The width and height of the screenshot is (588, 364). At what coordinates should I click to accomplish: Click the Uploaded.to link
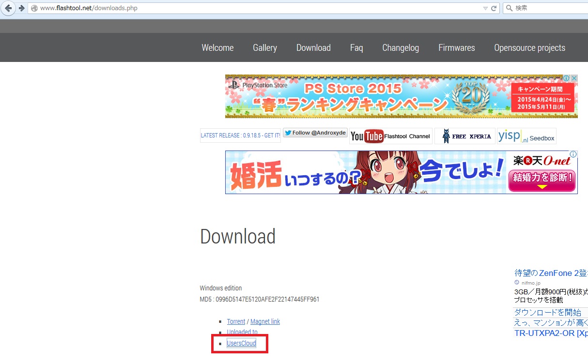(x=242, y=332)
